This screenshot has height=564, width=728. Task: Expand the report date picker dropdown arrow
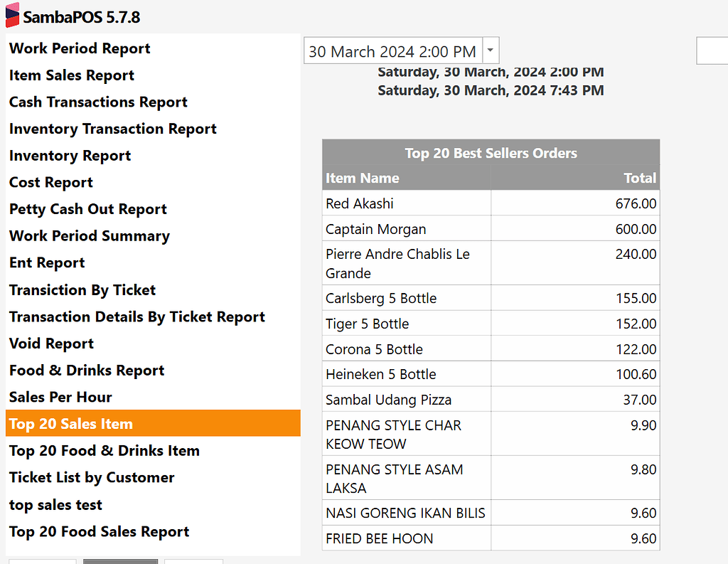[490, 50]
